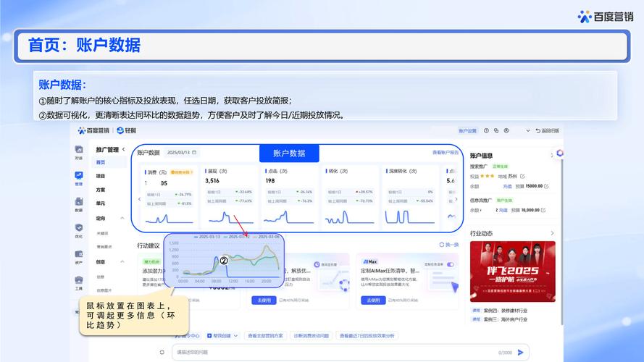Click the 转化 (次) metric card
The width and height of the screenshot is (644, 362).
350,196
